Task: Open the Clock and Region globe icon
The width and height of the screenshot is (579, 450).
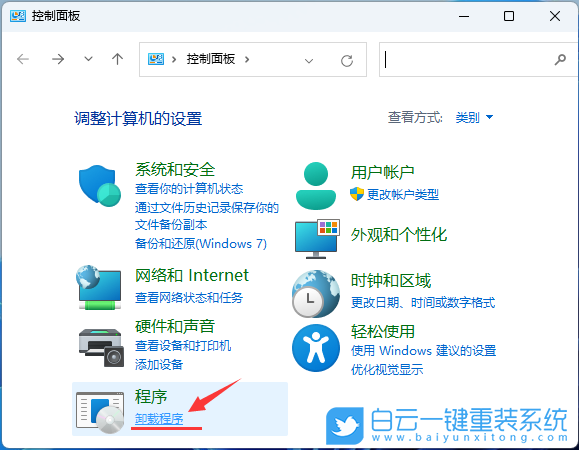Action: (x=316, y=294)
